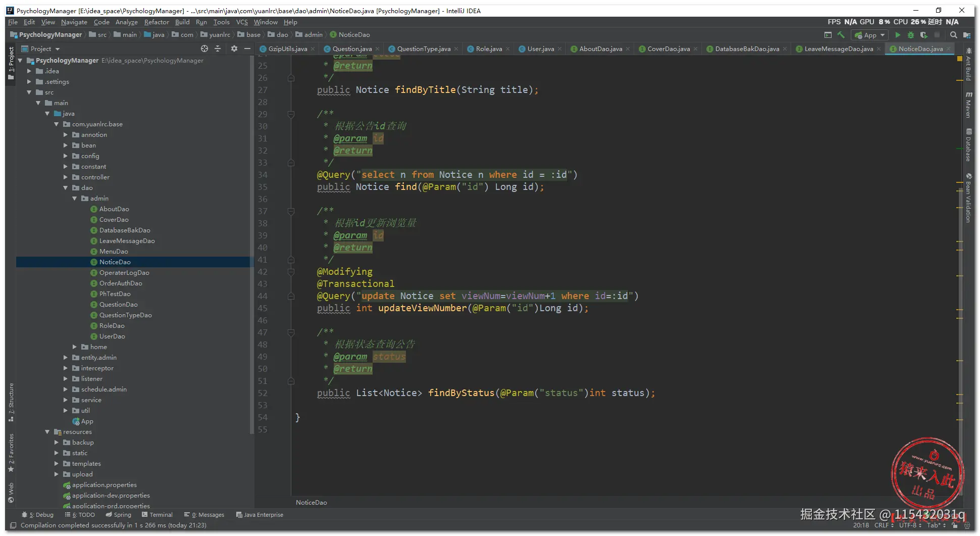The height and width of the screenshot is (536, 980).
Task: Collapse all in Project panel
Action: [218, 48]
